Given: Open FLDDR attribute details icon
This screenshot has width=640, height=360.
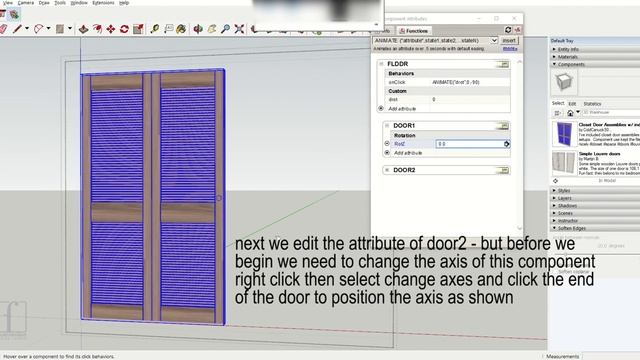Looking at the screenshot, I should coord(502,64).
